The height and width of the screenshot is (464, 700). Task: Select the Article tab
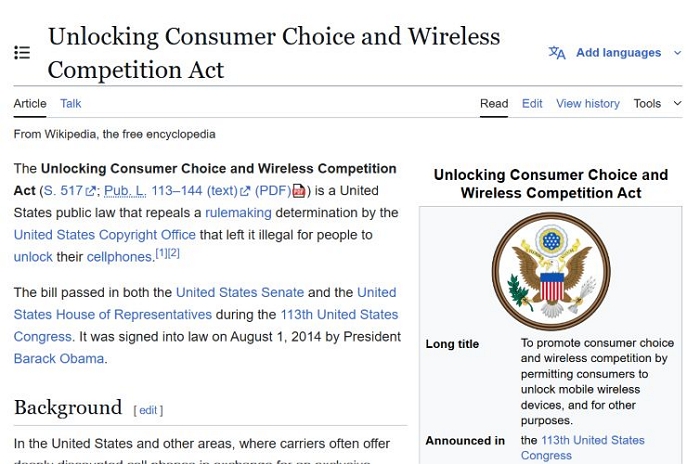pyautogui.click(x=30, y=103)
